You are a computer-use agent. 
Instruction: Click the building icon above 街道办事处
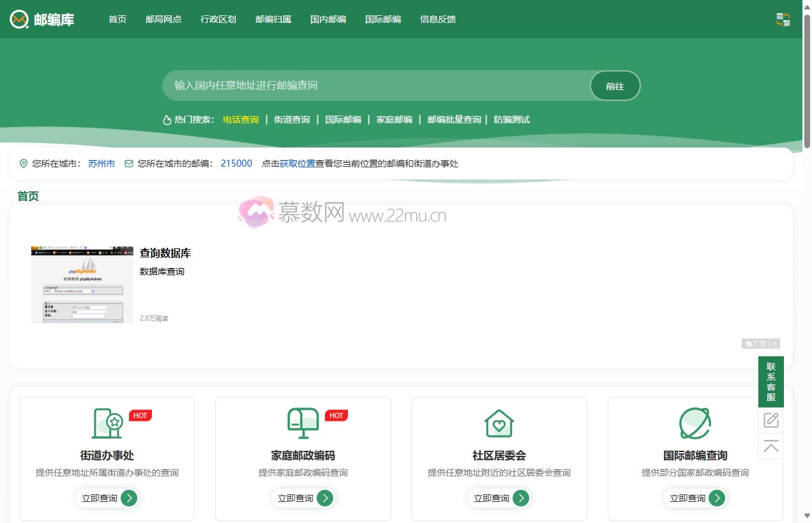pos(107,423)
